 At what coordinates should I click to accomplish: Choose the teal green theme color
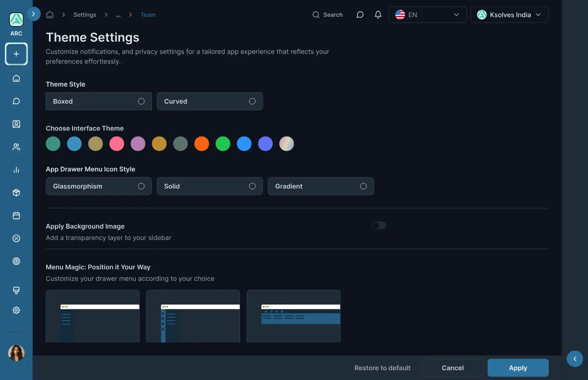pyautogui.click(x=53, y=143)
